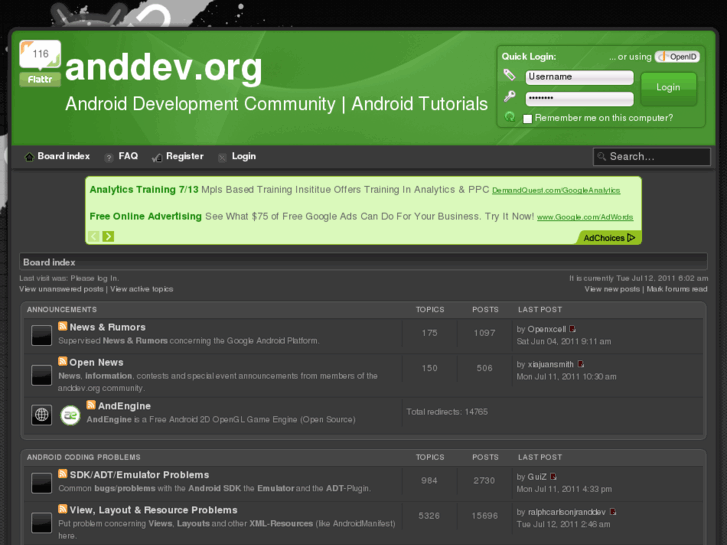The image size is (727, 545).
Task: Open the AdChoices link in the ad banner
Action: point(609,238)
